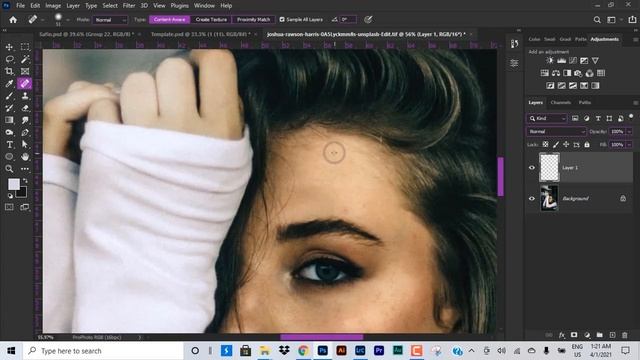Toggle Sample All Layers checkbox
The image size is (640, 360).
point(282,20)
